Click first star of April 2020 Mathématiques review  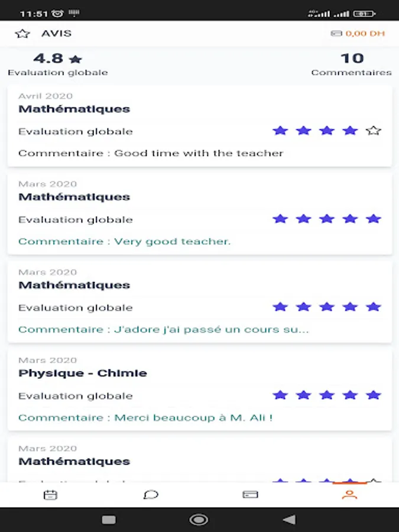coord(280,131)
